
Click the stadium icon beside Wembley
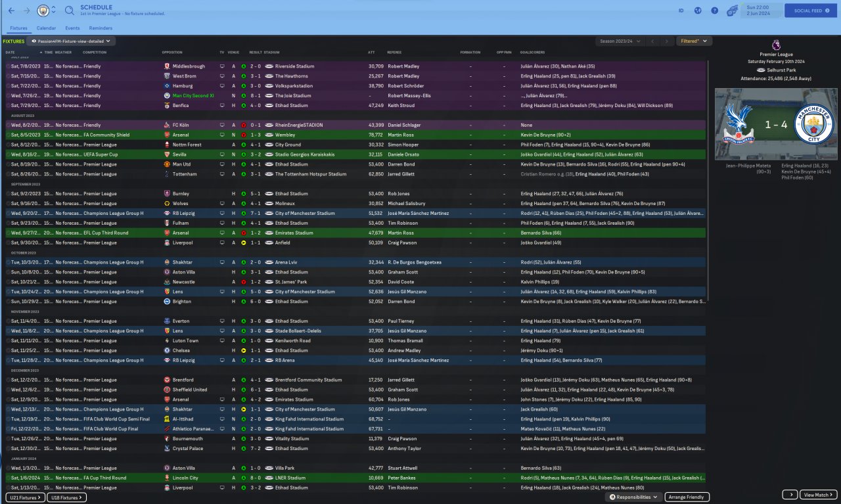[269, 135]
